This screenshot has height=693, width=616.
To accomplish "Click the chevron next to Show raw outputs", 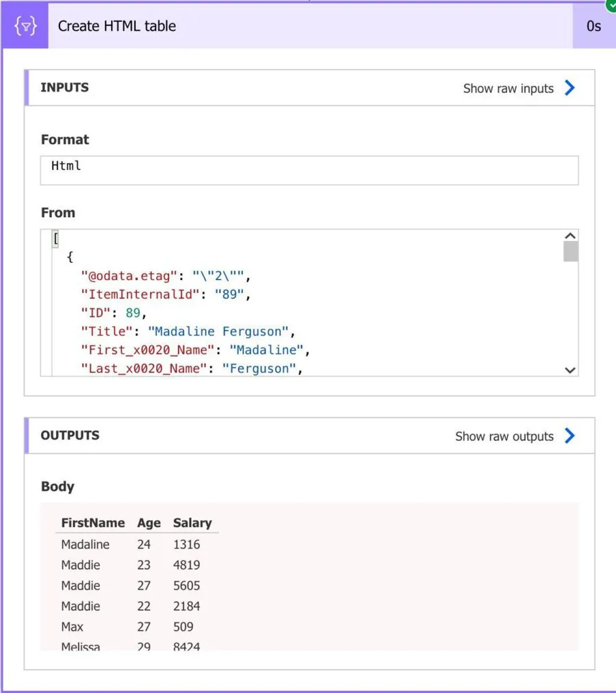I will (569, 436).
